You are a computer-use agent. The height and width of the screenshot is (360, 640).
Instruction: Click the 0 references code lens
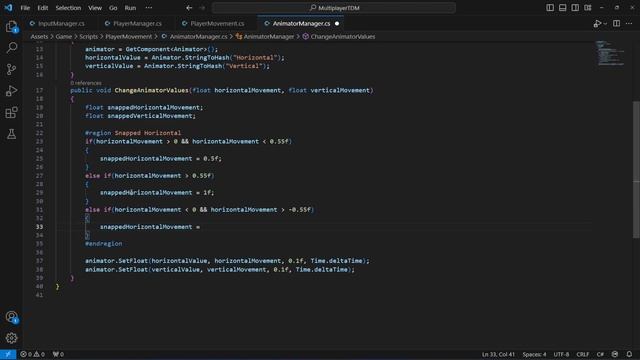86,83
